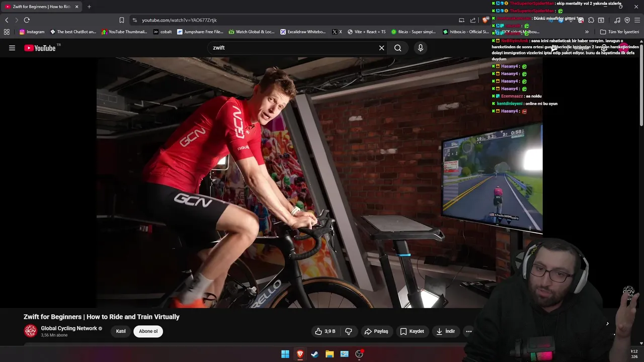Download the video using İndir
This screenshot has width=644, height=362.
coord(446,331)
